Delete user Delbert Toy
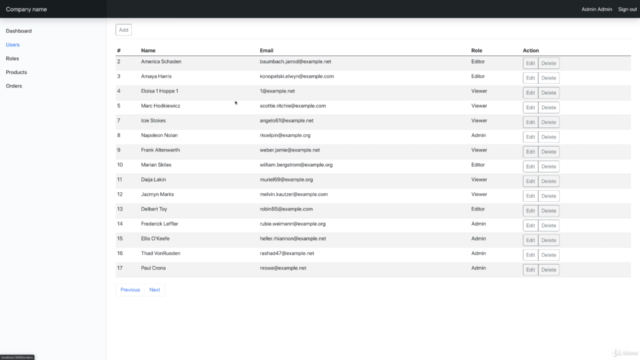 pyautogui.click(x=549, y=211)
